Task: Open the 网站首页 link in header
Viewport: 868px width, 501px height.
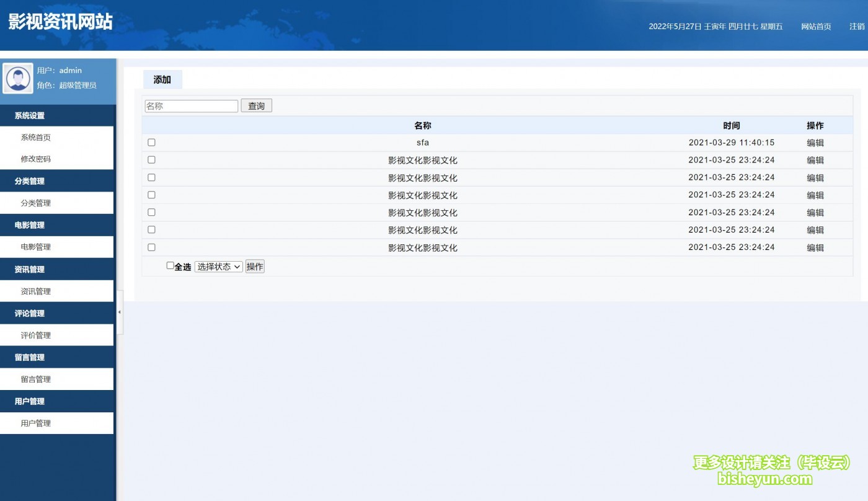Action: 816,26
